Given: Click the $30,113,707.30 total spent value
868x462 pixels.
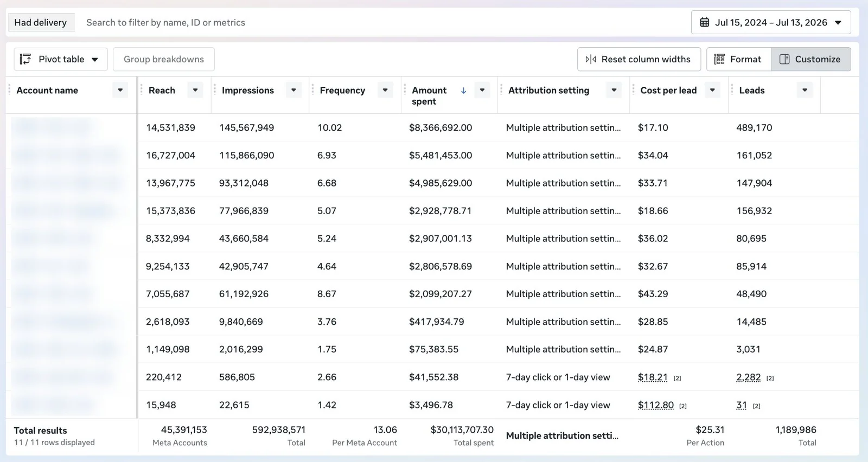Looking at the screenshot, I should coord(462,429).
